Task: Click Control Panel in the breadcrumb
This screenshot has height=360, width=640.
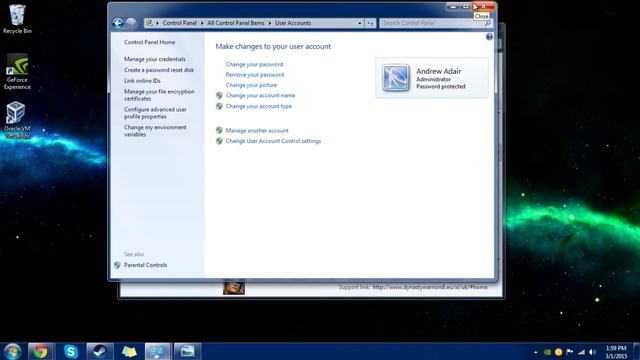Action: pos(179,23)
